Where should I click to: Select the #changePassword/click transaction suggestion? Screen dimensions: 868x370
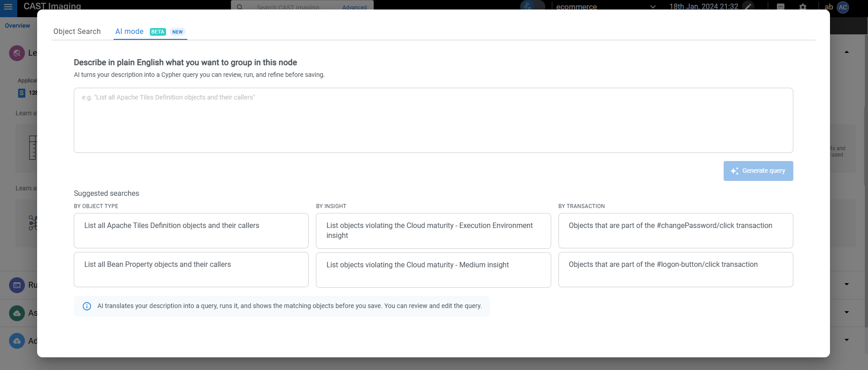[x=676, y=231]
